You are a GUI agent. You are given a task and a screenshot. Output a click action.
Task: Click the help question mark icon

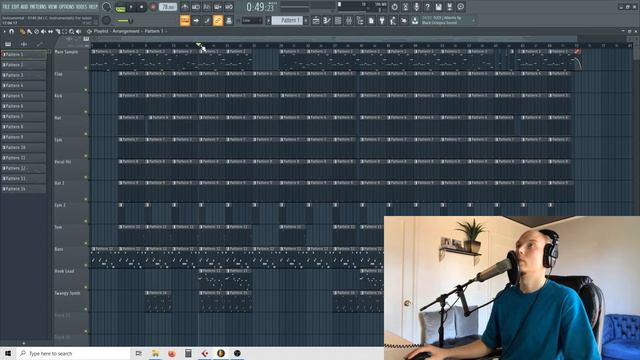427,7
